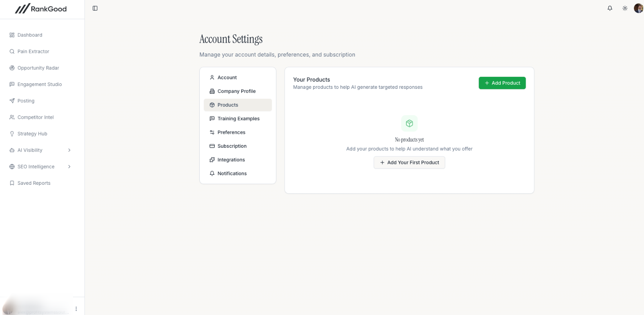Switch to Company Profile settings tab

pos(236,91)
